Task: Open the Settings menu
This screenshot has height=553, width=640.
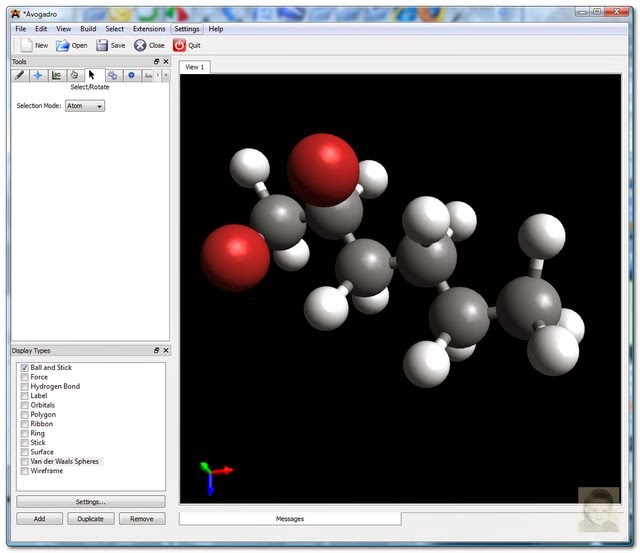Action: click(187, 29)
